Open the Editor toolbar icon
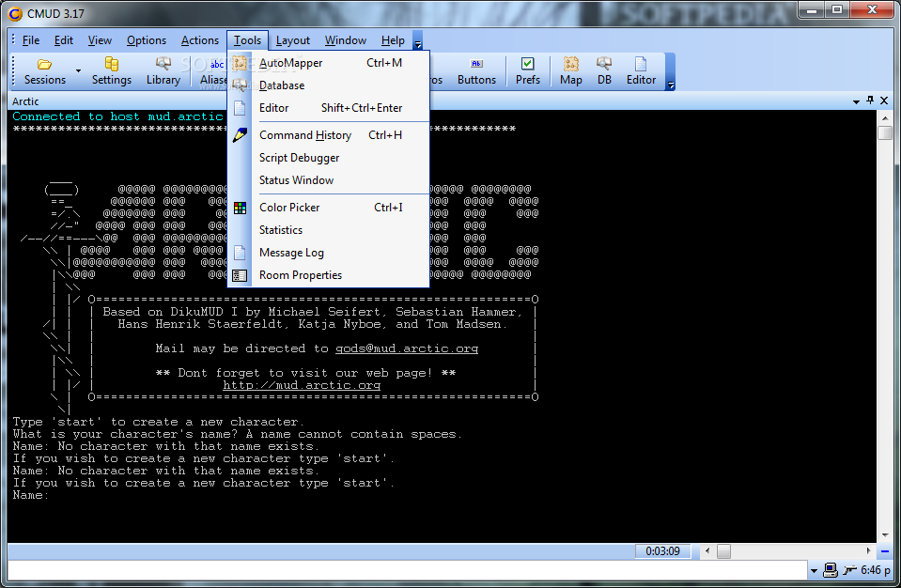The height and width of the screenshot is (588, 901). [641, 71]
